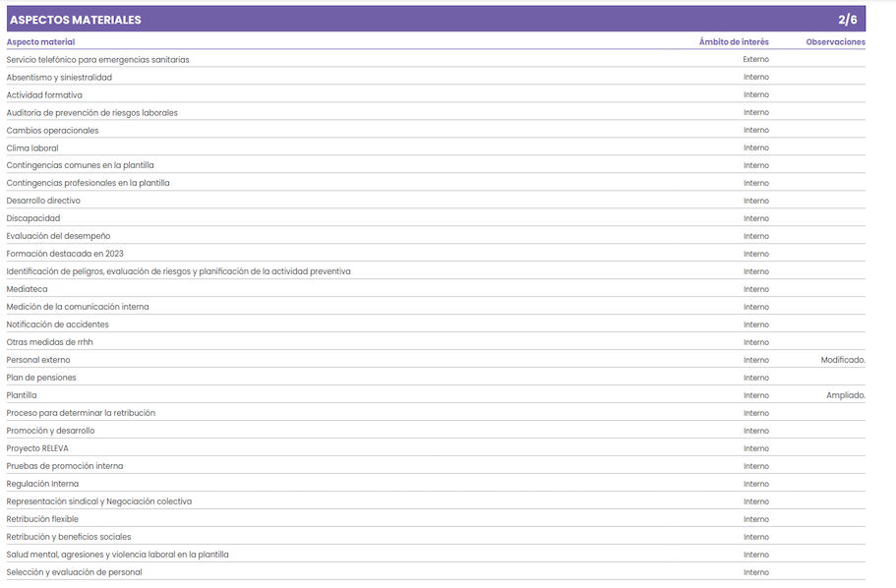The height and width of the screenshot is (588, 896).
Task: Select the Ámbito de interés column header
Action: (734, 41)
